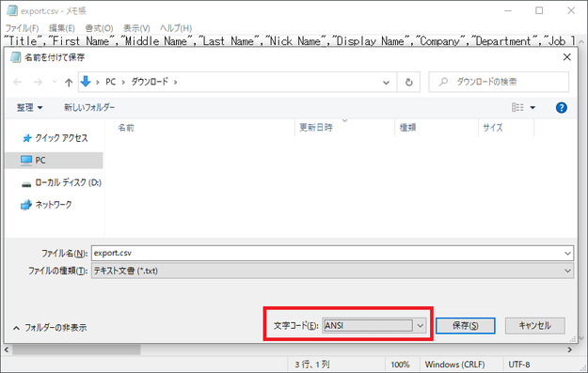
Task: Close the 名前を付けて保存 dialog
Action: click(567, 57)
